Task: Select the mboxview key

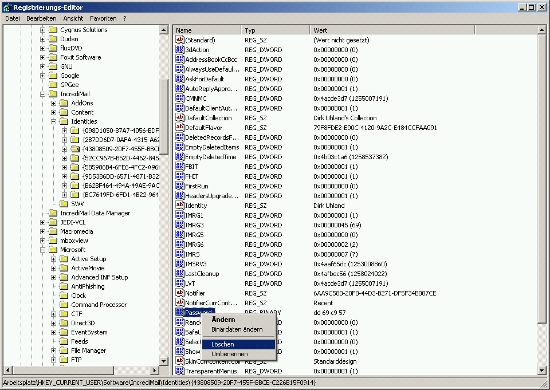Action: (74, 241)
